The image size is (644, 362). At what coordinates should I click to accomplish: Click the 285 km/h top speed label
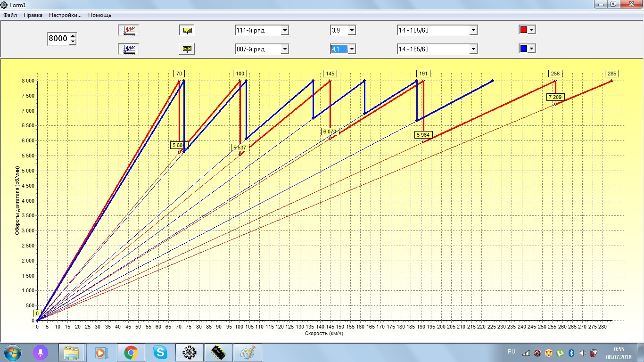click(612, 74)
